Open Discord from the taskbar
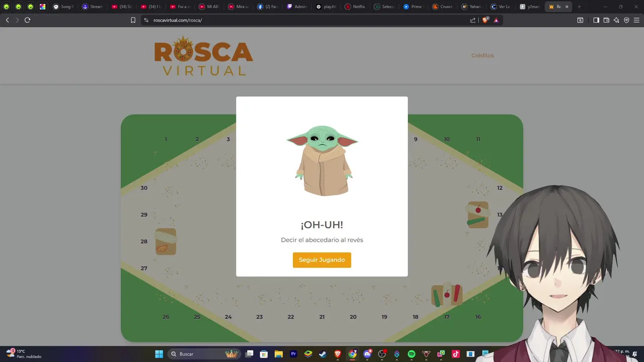644x362 pixels. tap(367, 354)
